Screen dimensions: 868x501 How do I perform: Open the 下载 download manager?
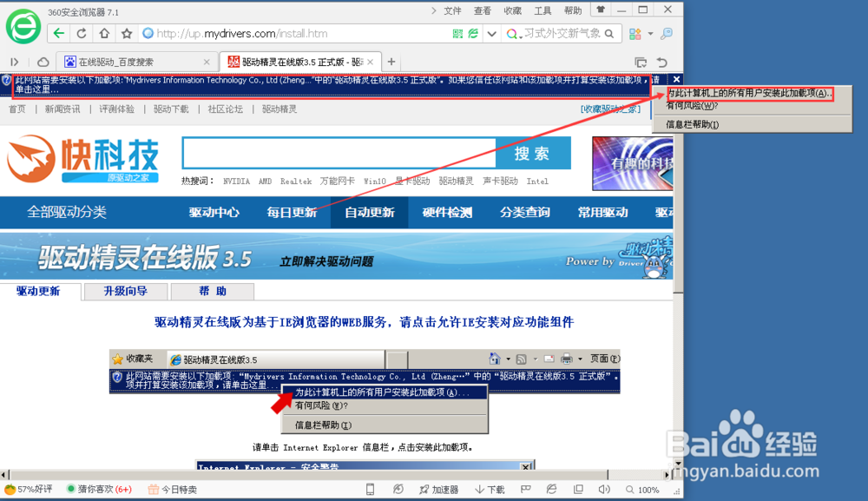[490, 490]
